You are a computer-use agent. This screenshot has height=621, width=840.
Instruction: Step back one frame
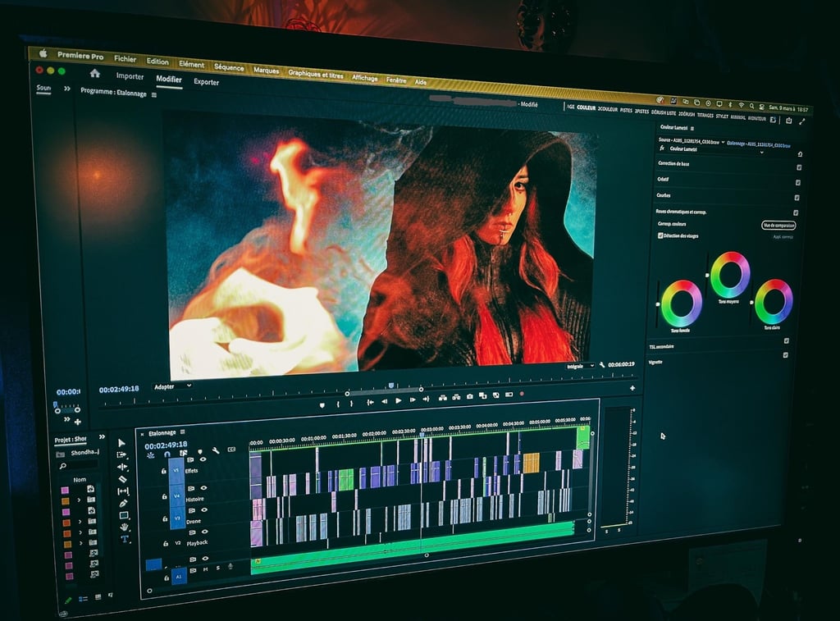(384, 401)
